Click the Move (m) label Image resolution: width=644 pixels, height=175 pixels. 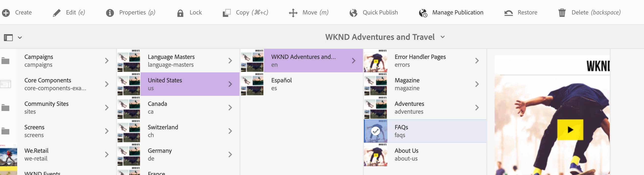pyautogui.click(x=315, y=12)
